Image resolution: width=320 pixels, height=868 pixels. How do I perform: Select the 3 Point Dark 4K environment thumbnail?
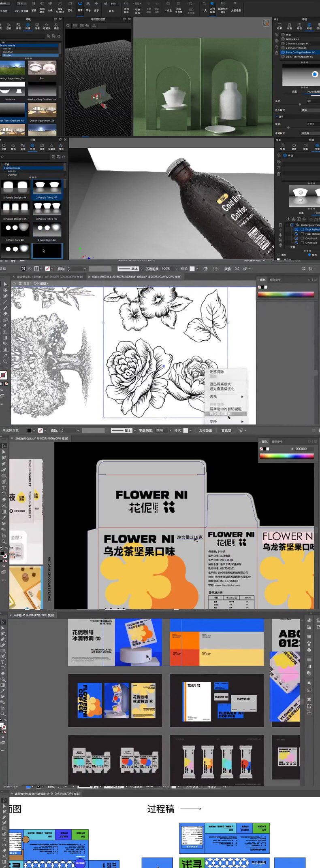(x=15, y=230)
